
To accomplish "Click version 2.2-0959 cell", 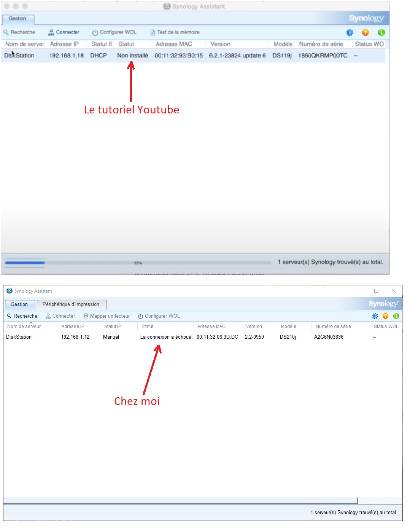I will pos(254,337).
